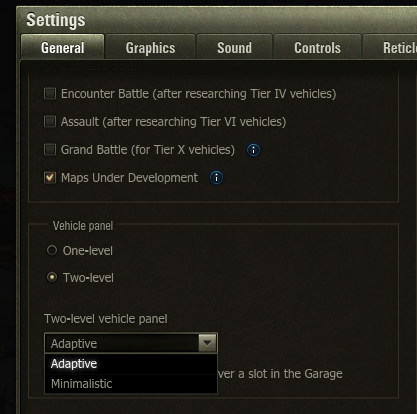Enable Encounter Battle checkbox

[50, 94]
